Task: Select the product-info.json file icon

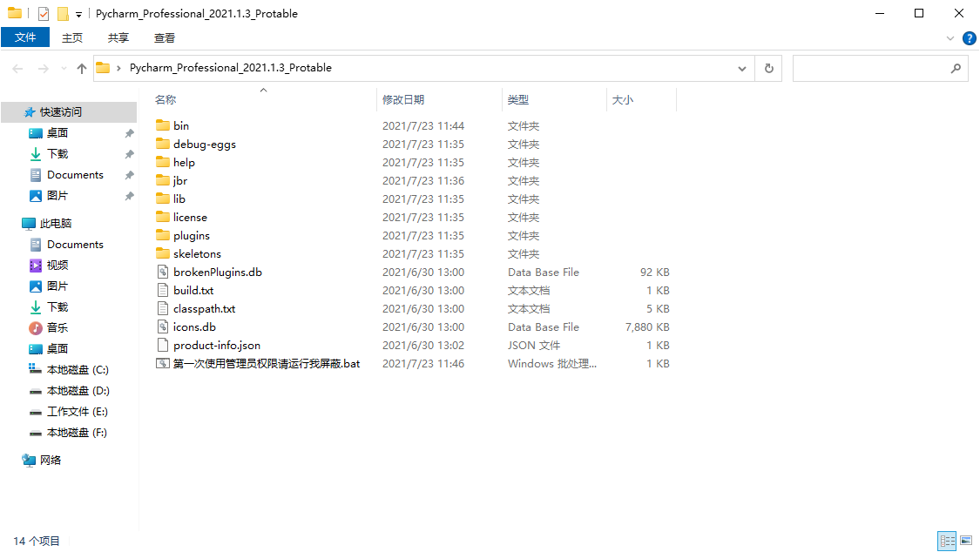Action: (163, 346)
